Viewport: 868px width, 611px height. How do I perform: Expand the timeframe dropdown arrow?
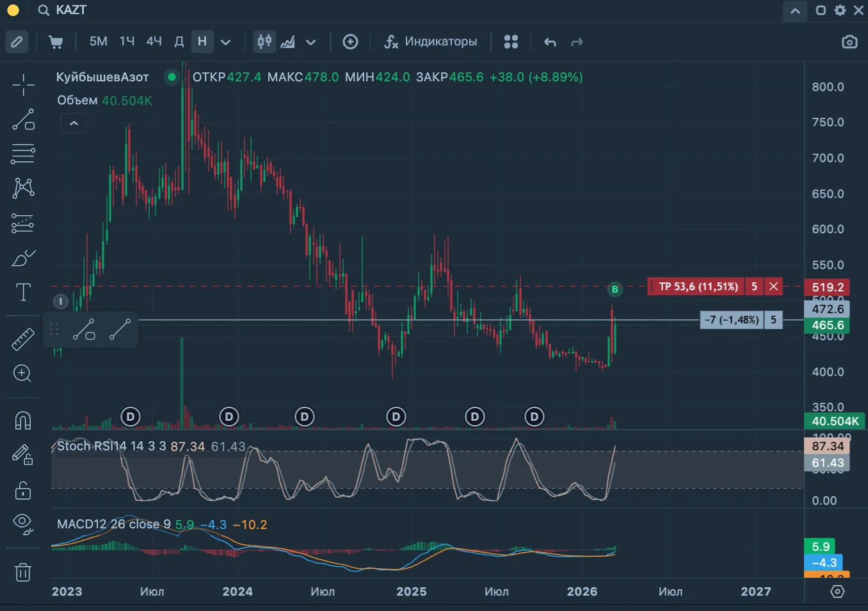pyautogui.click(x=225, y=42)
